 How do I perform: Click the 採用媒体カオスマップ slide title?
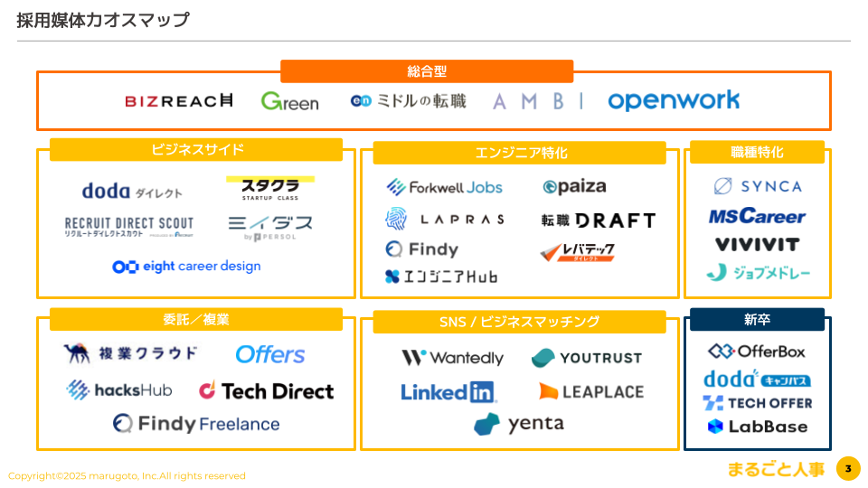103,20
